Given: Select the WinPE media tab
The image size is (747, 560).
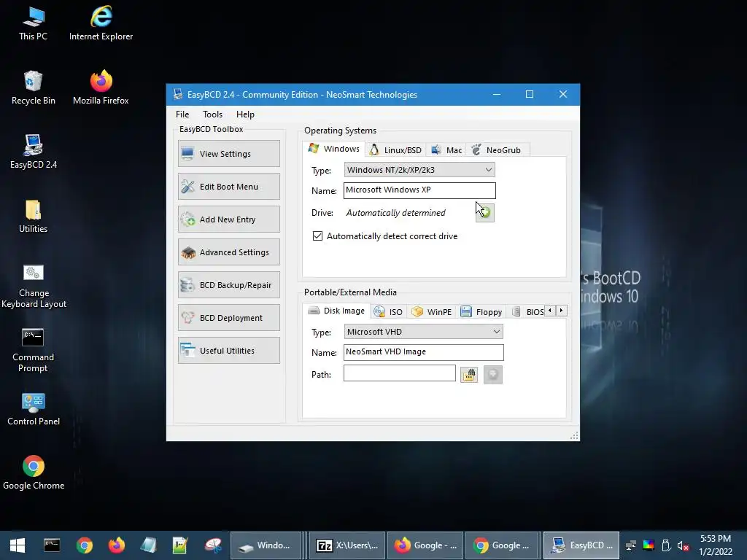Looking at the screenshot, I should pos(432,312).
